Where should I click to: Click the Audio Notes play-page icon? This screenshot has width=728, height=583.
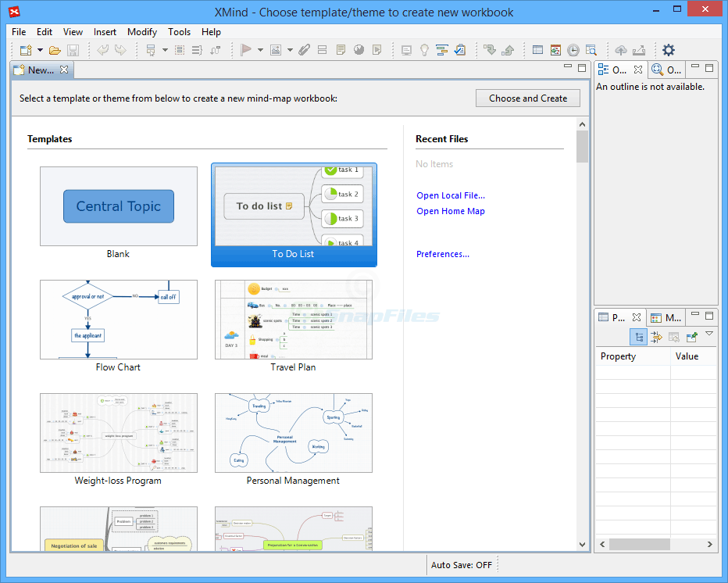point(377,50)
